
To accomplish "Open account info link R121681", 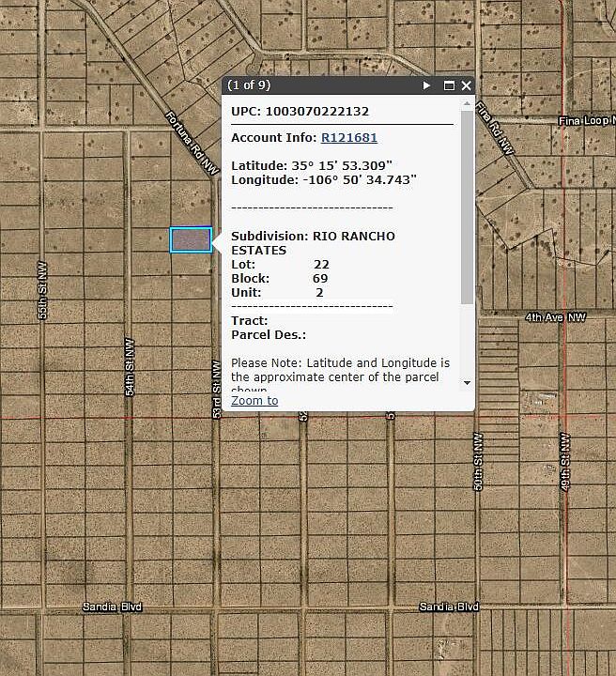I will click(x=348, y=137).
